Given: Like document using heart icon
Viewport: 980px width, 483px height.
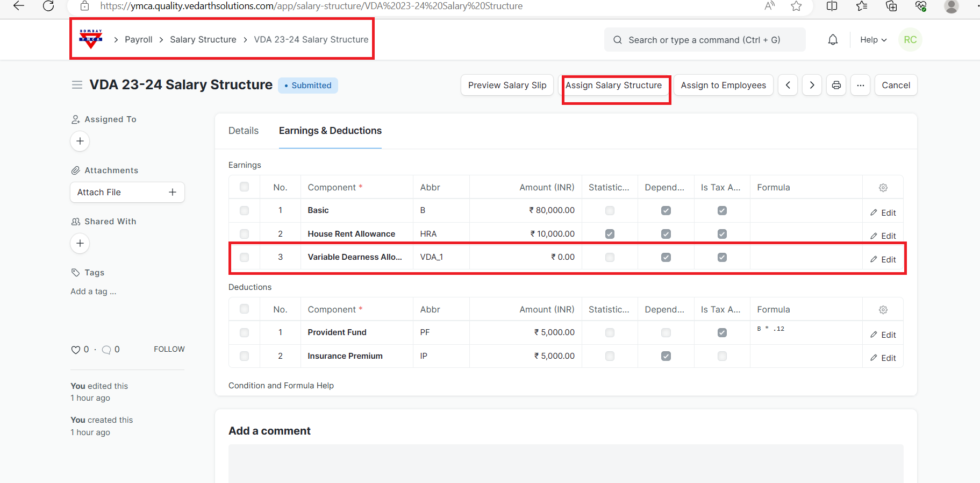Looking at the screenshot, I should 76,350.
